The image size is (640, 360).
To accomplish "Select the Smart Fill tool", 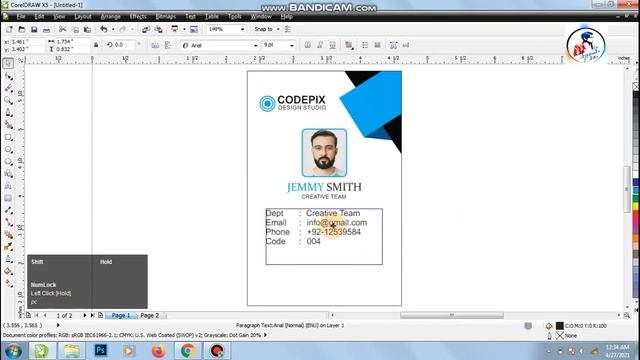I will (8, 125).
